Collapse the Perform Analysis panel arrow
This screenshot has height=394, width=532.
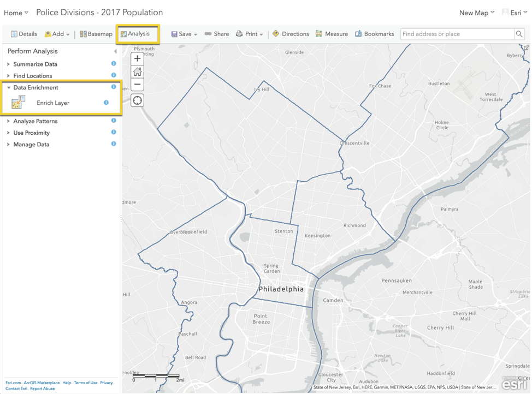(115, 51)
